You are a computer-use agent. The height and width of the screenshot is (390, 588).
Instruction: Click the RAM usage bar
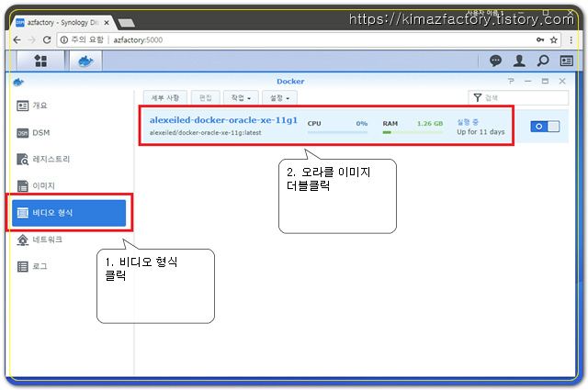(413, 132)
